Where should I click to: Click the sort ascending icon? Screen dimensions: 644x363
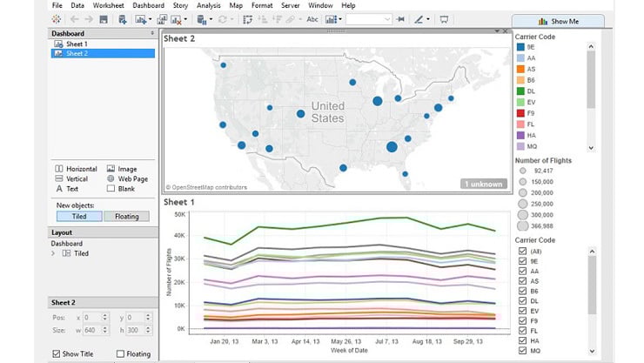coord(263,19)
